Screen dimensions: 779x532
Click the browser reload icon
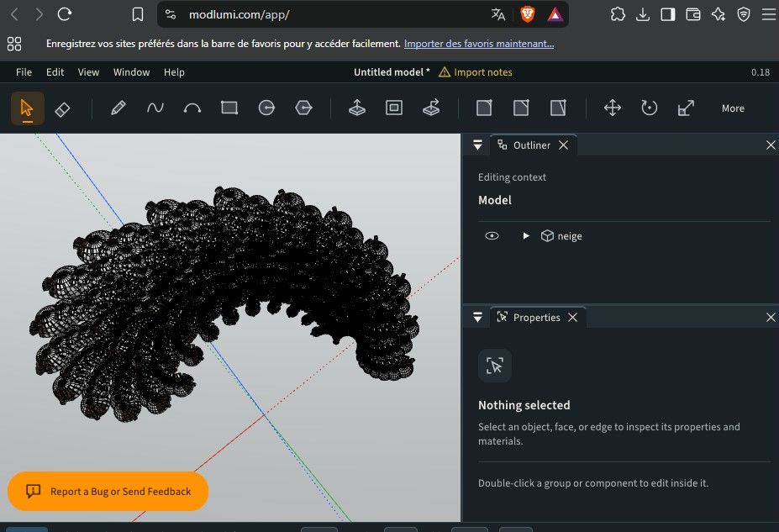tap(65, 14)
